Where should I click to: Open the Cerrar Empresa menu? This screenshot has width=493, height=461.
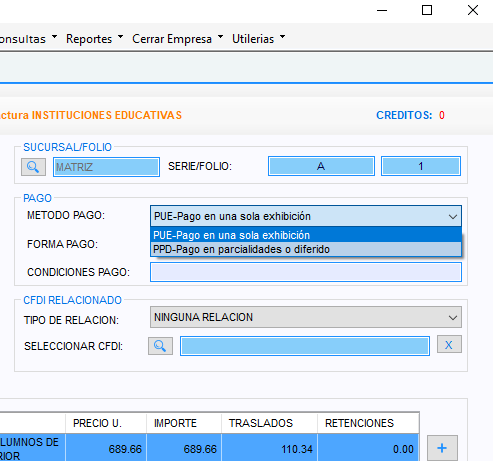click(178, 39)
